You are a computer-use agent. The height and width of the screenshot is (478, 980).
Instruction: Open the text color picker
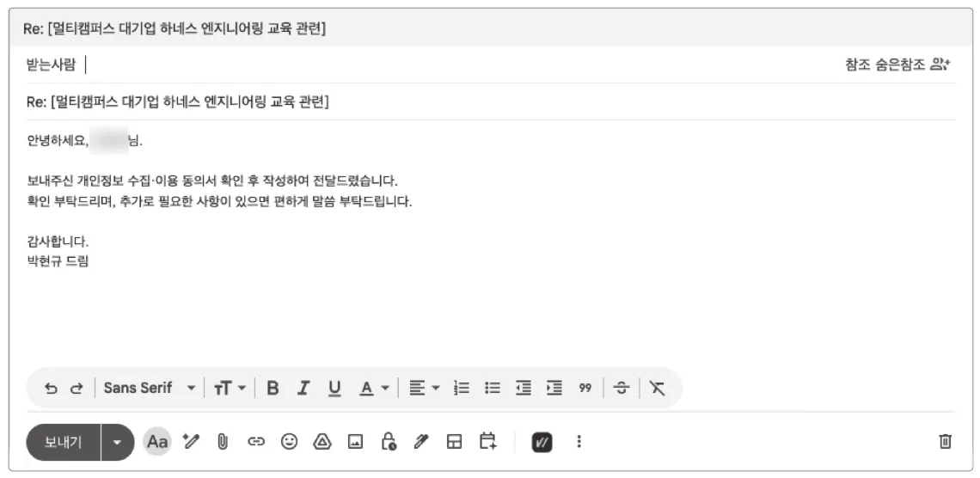tap(374, 388)
